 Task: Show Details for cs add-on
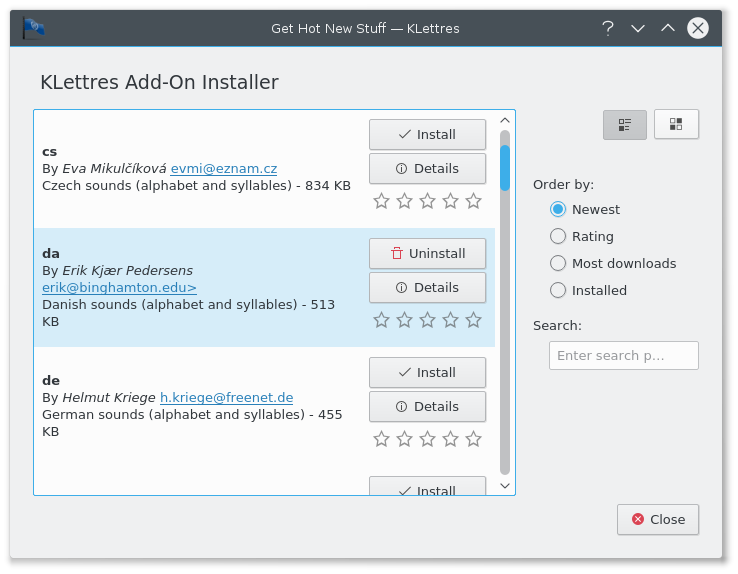[427, 168]
